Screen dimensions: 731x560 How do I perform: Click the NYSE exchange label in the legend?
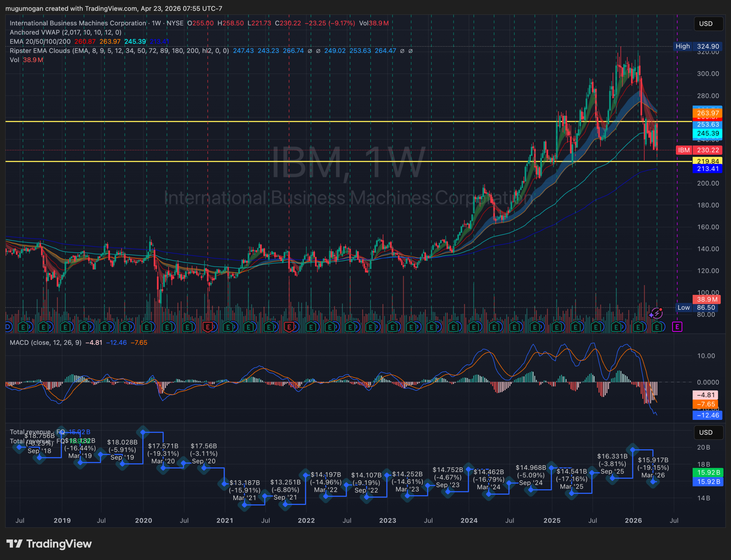point(175,23)
